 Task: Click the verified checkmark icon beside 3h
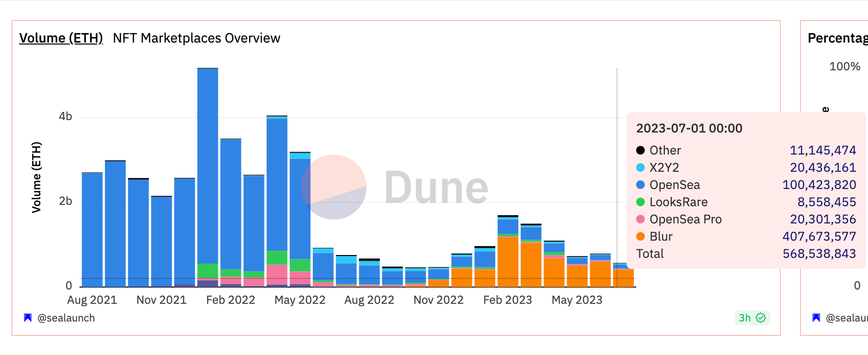point(761,318)
